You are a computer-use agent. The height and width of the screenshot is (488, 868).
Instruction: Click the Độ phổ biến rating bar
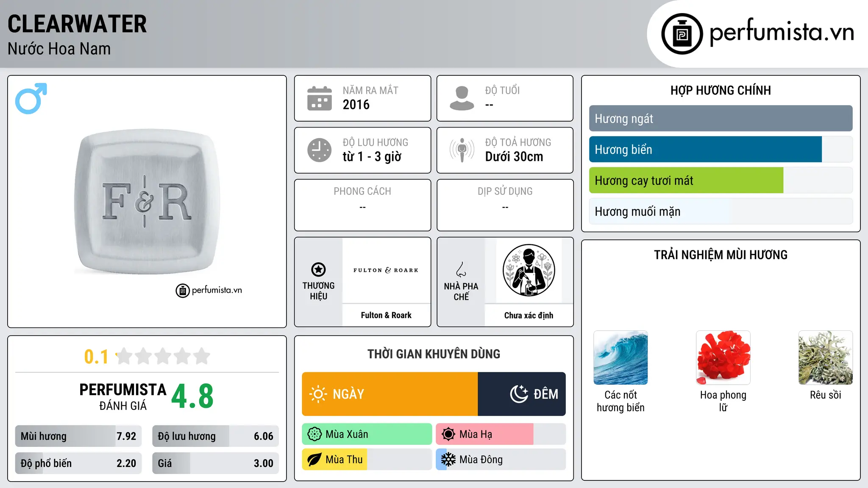(78, 463)
